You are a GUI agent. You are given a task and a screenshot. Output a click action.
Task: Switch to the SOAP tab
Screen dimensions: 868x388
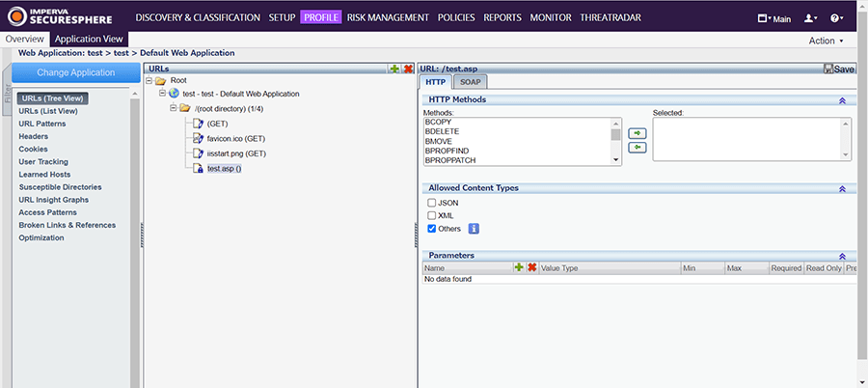tap(470, 82)
